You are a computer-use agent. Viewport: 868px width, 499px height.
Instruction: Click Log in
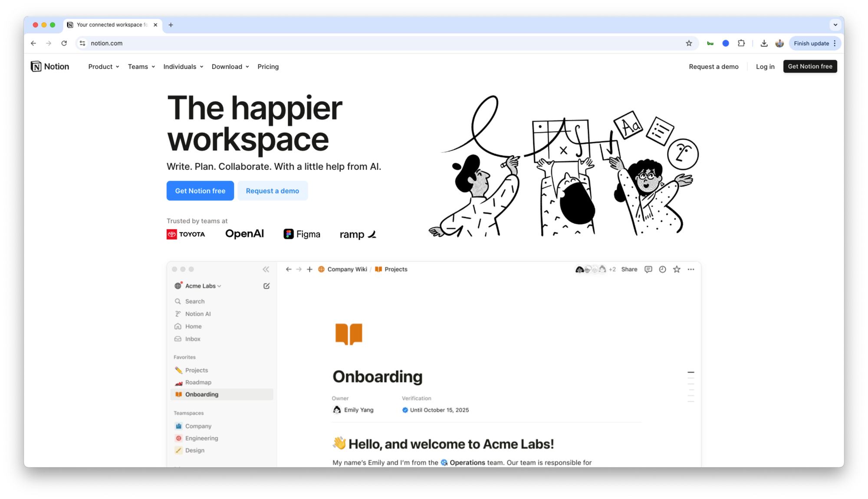[x=765, y=66]
